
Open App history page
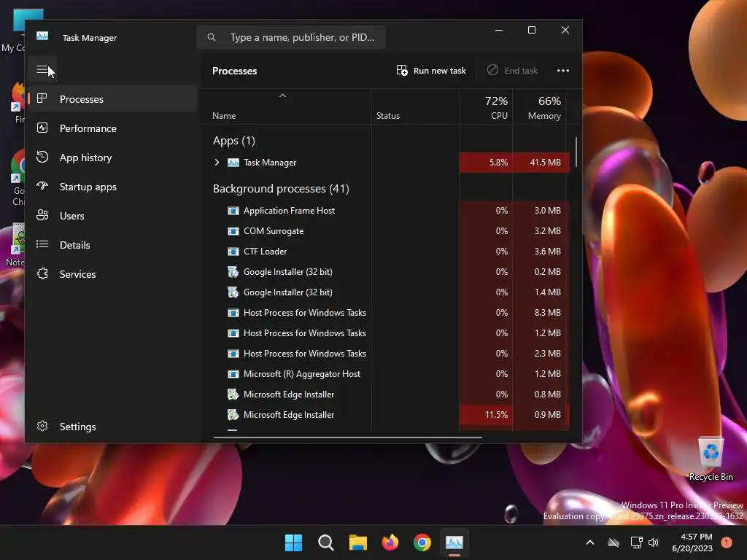112,157
